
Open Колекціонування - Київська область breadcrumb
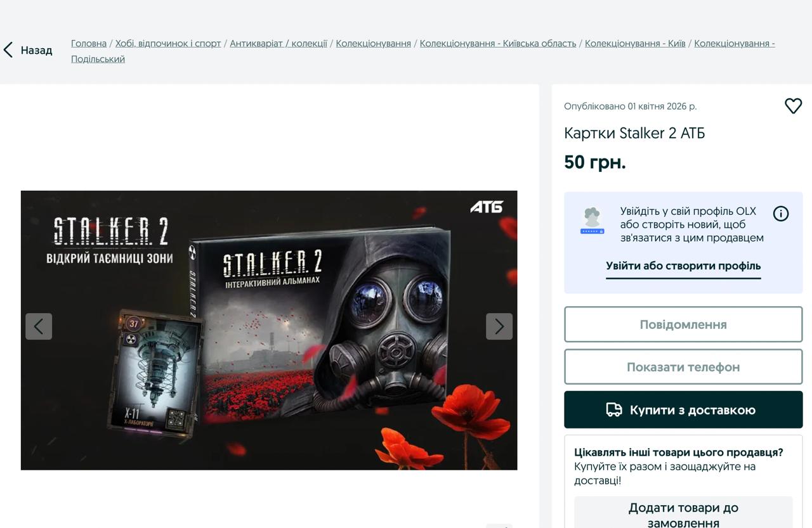click(x=498, y=44)
